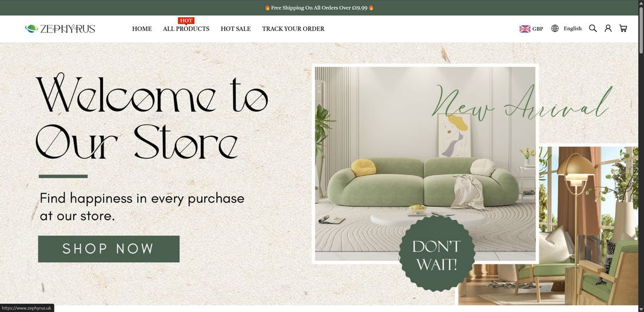Screen dimensions: 644x312
Task: Click the green sofa image
Action: (x=425, y=164)
